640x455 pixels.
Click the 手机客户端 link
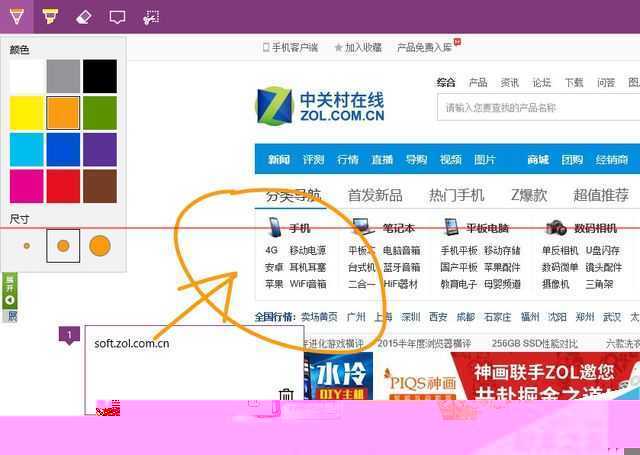pos(290,47)
